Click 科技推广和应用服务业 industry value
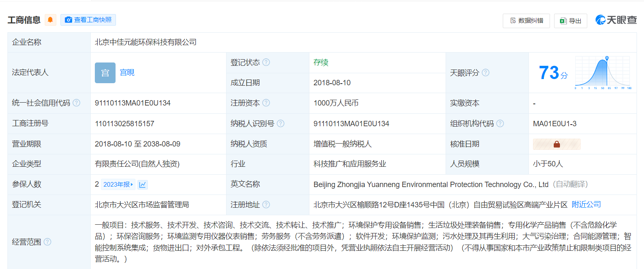Image resolution: width=644 pixels, height=269 pixels. 350,164
